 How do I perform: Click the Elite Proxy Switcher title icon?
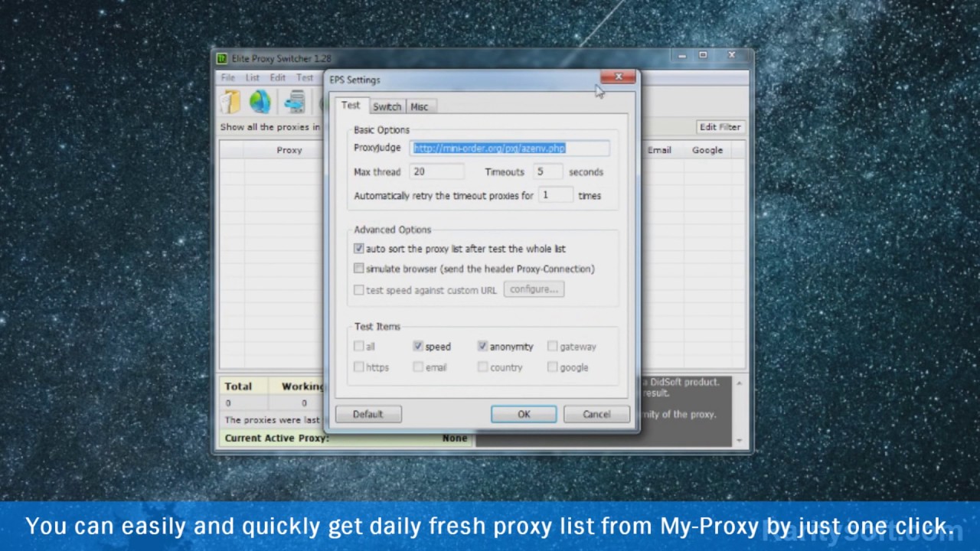[222, 58]
